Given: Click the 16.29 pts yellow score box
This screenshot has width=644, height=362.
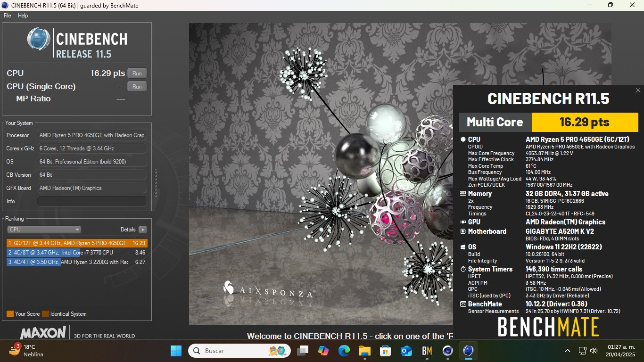Looking at the screenshot, I should pos(585,122).
